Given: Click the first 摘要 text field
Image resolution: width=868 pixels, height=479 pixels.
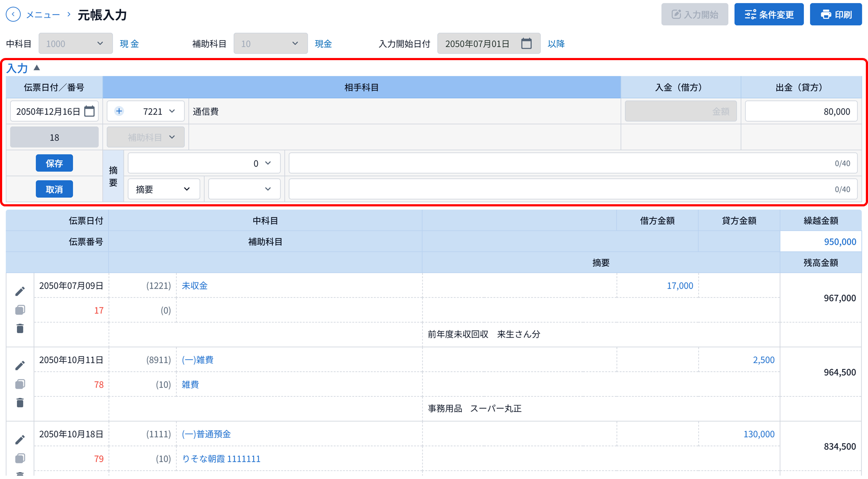Looking at the screenshot, I should click(573, 163).
